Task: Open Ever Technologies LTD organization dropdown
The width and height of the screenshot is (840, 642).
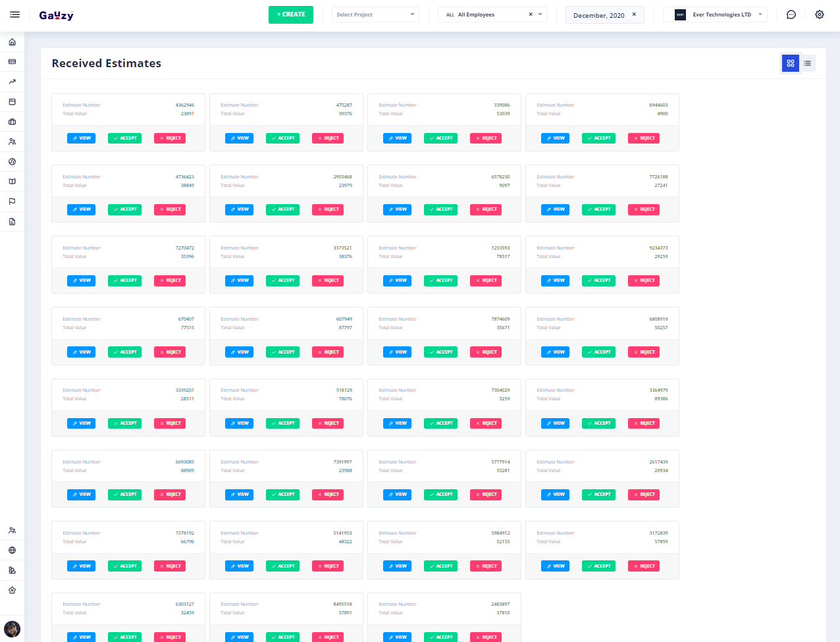Action: coord(715,14)
